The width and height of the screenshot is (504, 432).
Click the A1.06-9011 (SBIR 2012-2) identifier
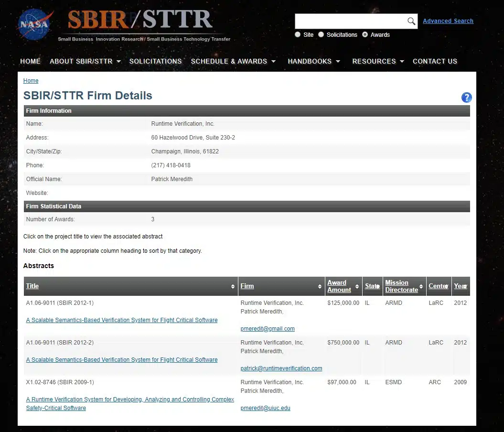coord(60,343)
